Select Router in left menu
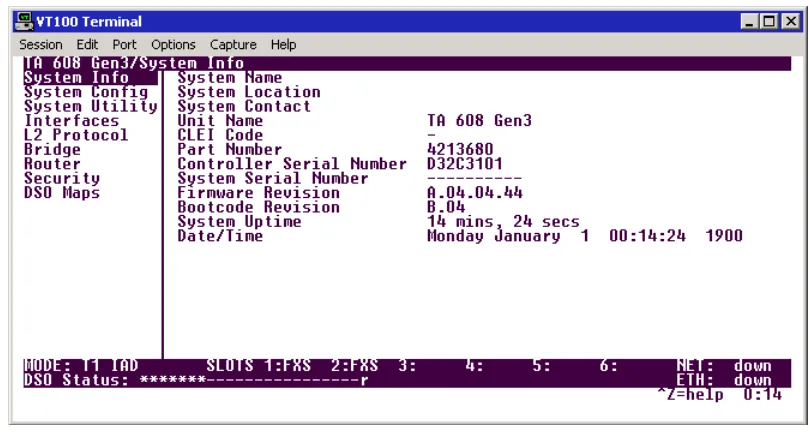810x438 pixels. point(52,164)
